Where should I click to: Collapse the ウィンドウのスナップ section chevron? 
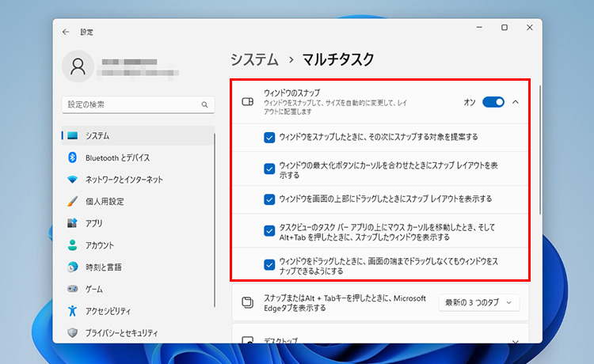[x=516, y=102]
